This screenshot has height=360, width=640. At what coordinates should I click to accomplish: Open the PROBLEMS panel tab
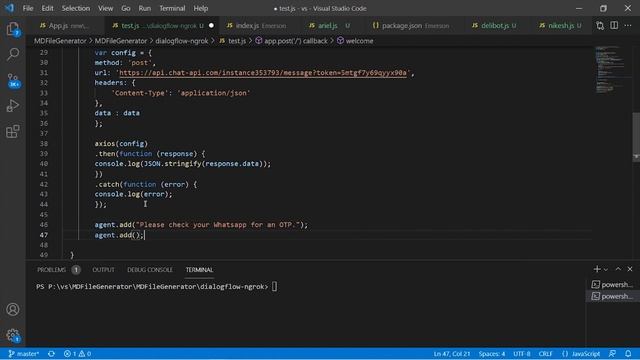(x=58, y=270)
